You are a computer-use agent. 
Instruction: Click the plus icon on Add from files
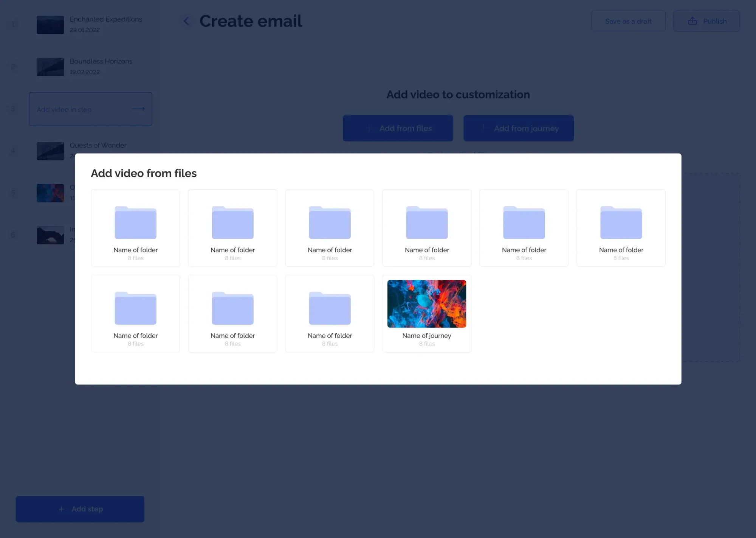[369, 128]
